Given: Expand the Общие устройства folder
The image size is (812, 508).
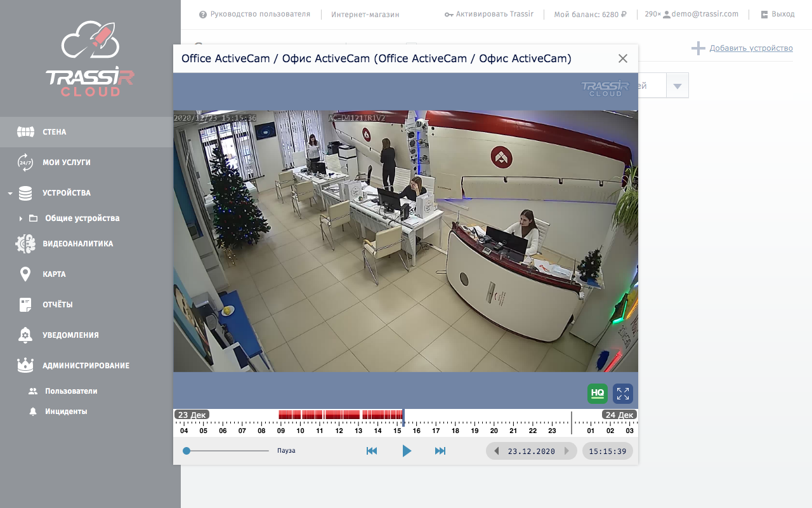Looking at the screenshot, I should pyautogui.click(x=21, y=218).
